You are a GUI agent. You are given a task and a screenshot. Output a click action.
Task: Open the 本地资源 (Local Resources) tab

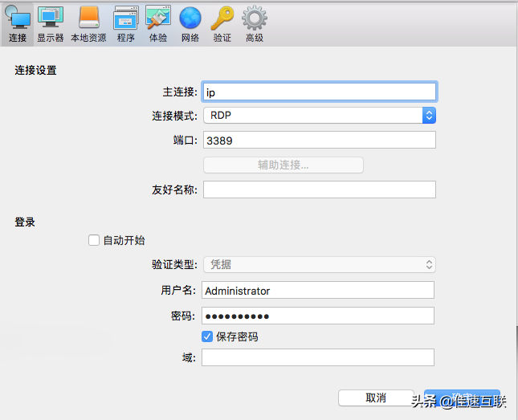tap(88, 24)
